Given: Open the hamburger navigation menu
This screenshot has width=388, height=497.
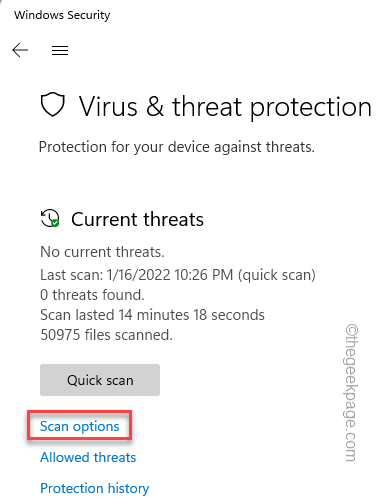Looking at the screenshot, I should tap(60, 51).
